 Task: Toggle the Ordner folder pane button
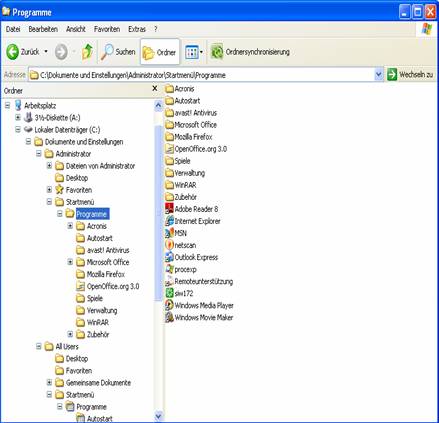point(160,52)
